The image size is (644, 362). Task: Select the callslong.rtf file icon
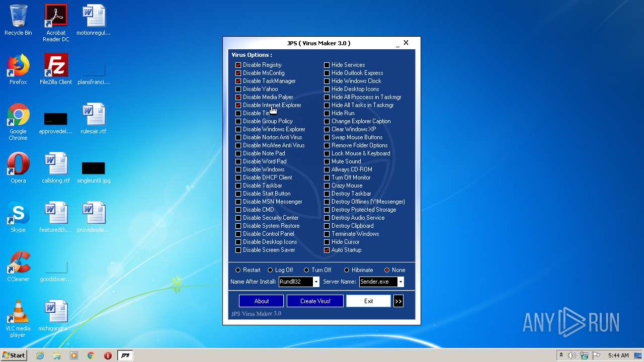(56, 168)
